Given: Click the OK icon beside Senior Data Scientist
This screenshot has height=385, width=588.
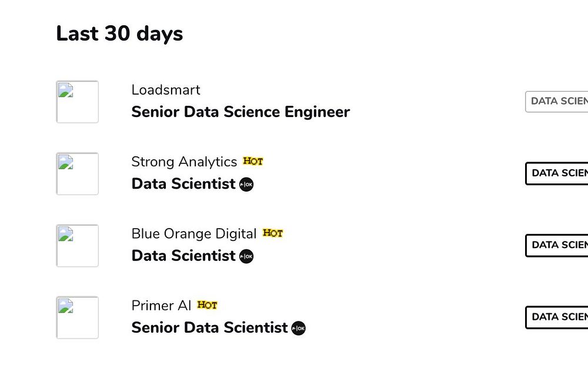Looking at the screenshot, I should coord(299,329).
